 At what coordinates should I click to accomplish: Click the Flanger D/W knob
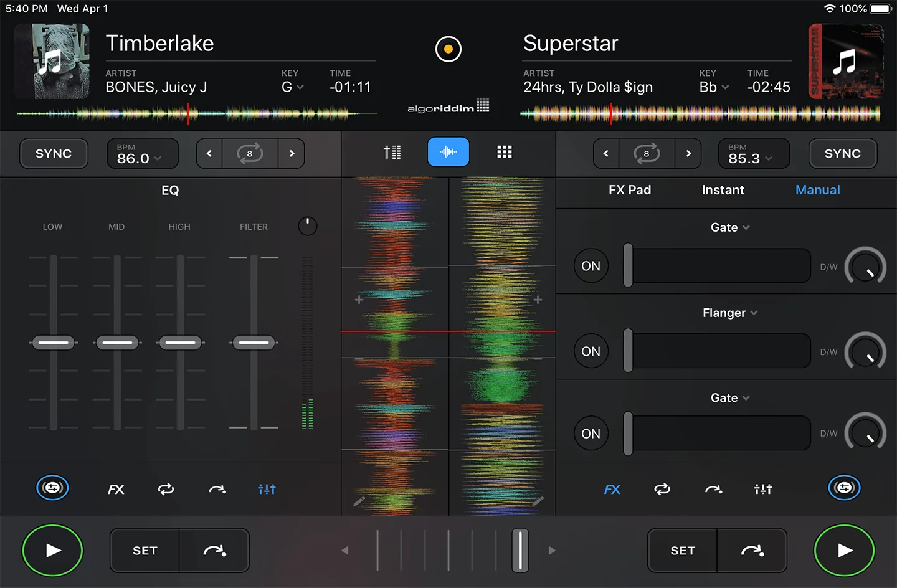click(x=865, y=351)
